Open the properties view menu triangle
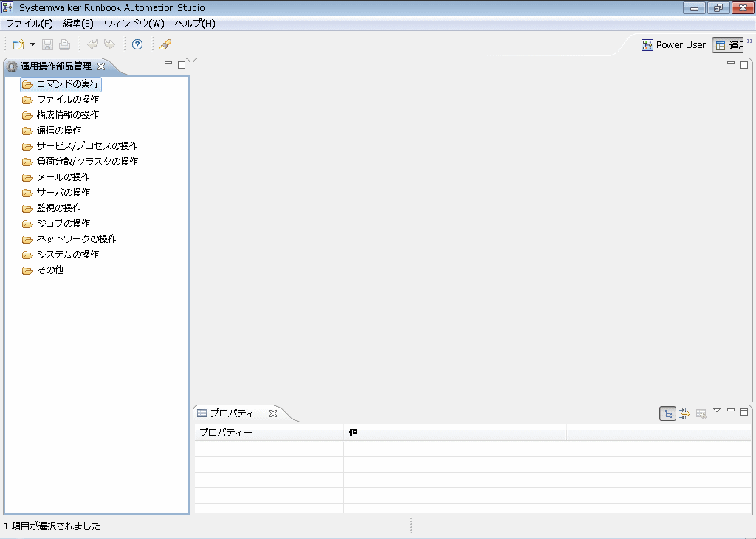This screenshot has height=539, width=756. coord(717,411)
